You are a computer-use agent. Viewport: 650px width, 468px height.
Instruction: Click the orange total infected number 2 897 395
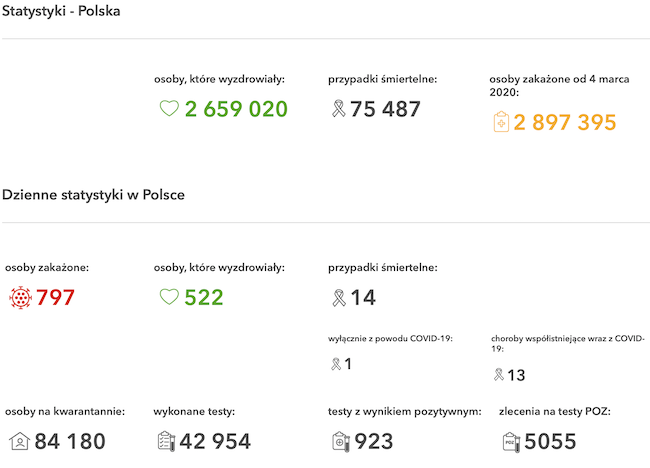tap(565, 122)
